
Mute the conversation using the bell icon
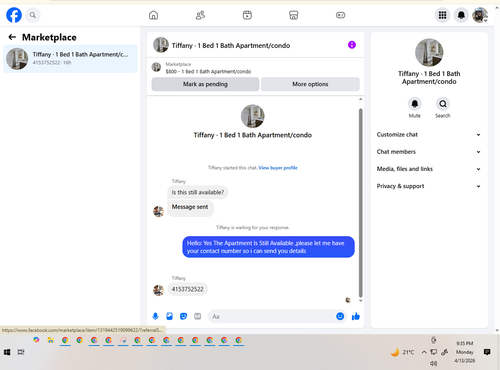click(x=415, y=104)
